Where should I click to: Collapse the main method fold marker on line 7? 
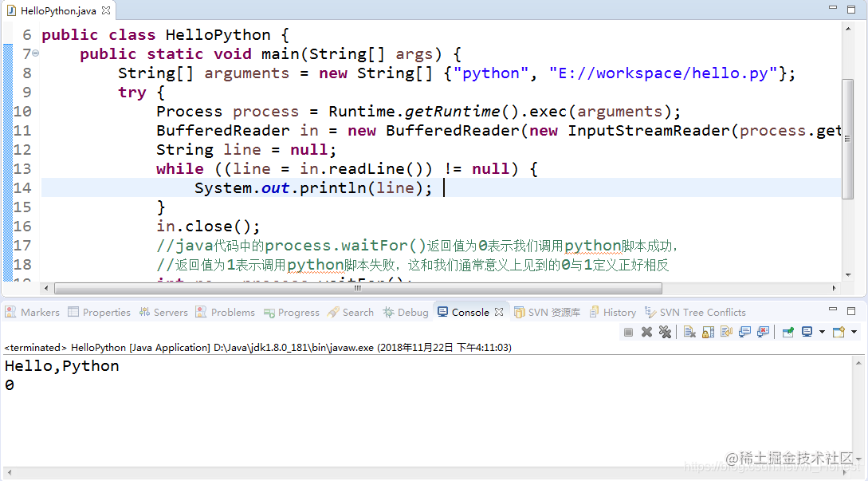coord(33,53)
